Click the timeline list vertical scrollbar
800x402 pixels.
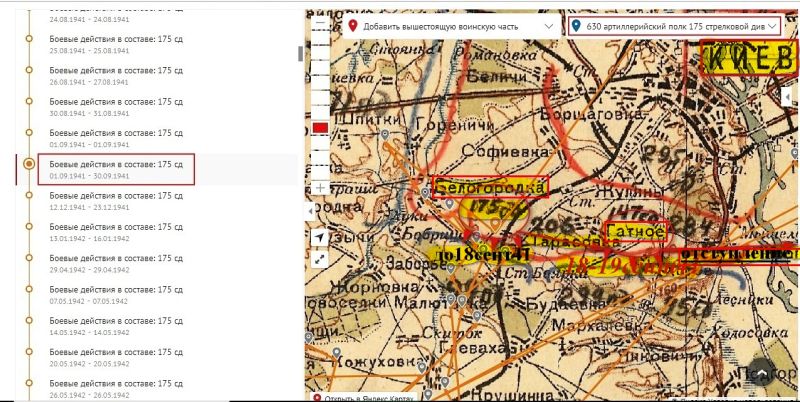(x=301, y=53)
